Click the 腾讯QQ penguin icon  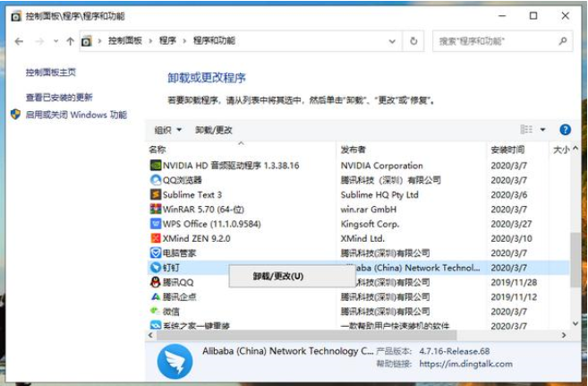pyautogui.click(x=155, y=282)
